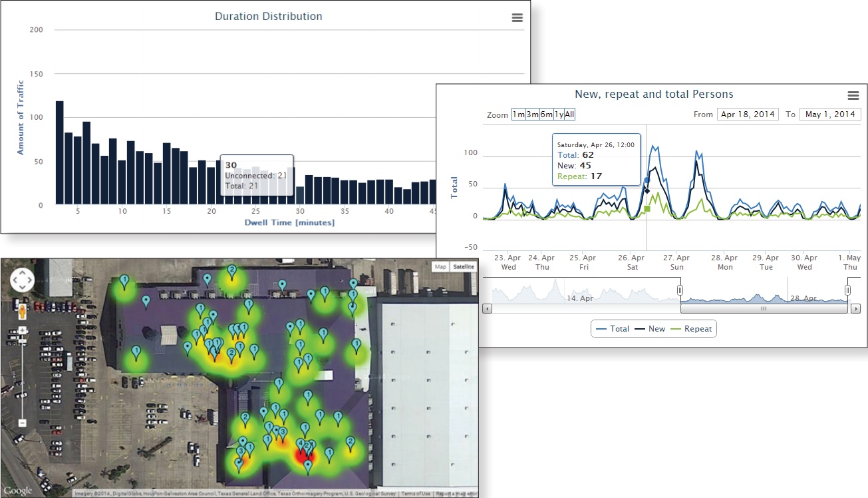Click the navigator scrollbar left arrow
Viewport: 868px width, 498px height.
coord(488,309)
